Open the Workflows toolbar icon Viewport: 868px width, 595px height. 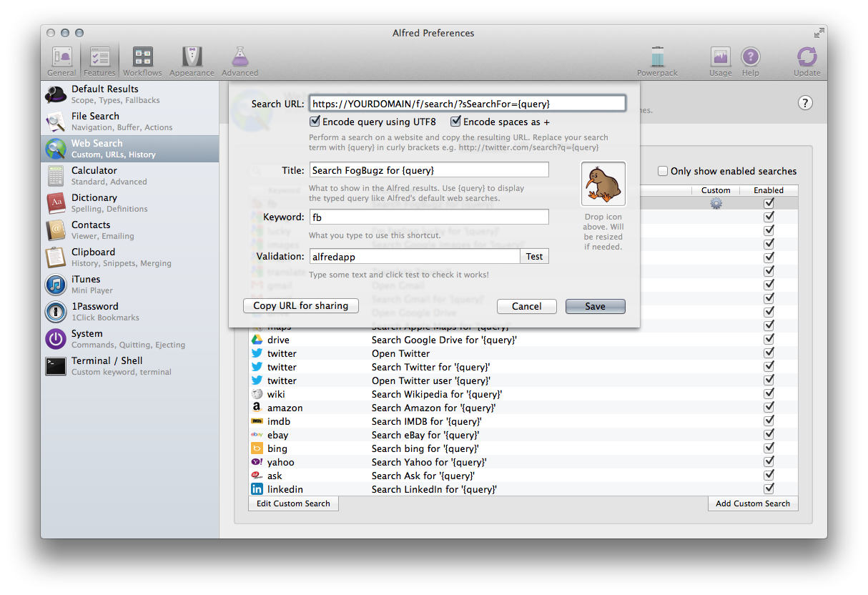click(x=142, y=62)
